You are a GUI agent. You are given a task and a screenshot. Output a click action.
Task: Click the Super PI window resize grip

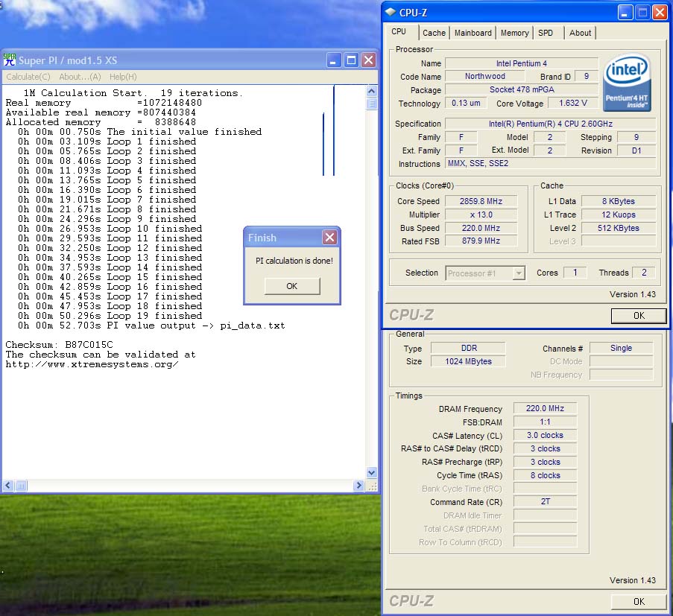coord(372,486)
